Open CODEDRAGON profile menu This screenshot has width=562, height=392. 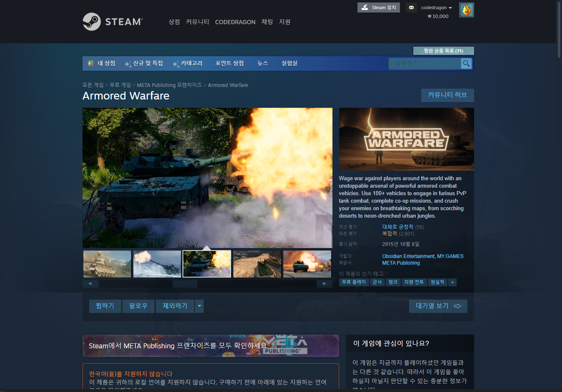click(x=235, y=22)
